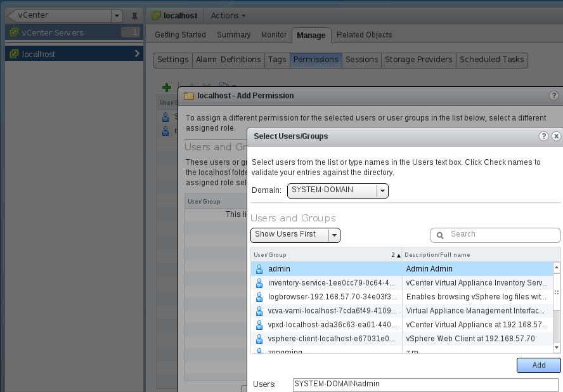Select localhost in the navigator list
Image resolution: width=563 pixels, height=392 pixels.
[74, 53]
